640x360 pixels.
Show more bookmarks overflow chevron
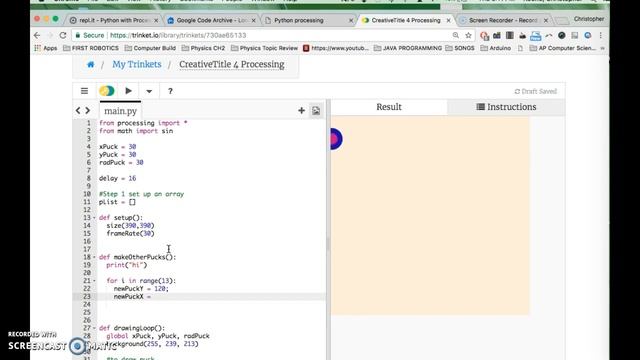[x=602, y=48]
